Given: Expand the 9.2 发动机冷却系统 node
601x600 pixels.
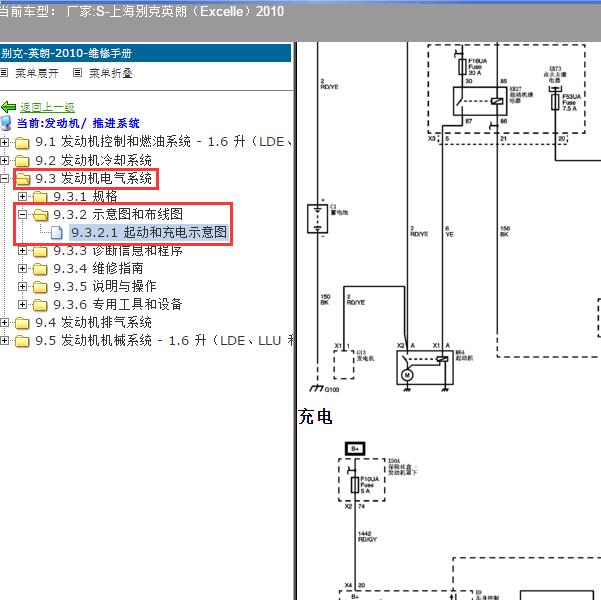Looking at the screenshot, I should click(x=4, y=160).
